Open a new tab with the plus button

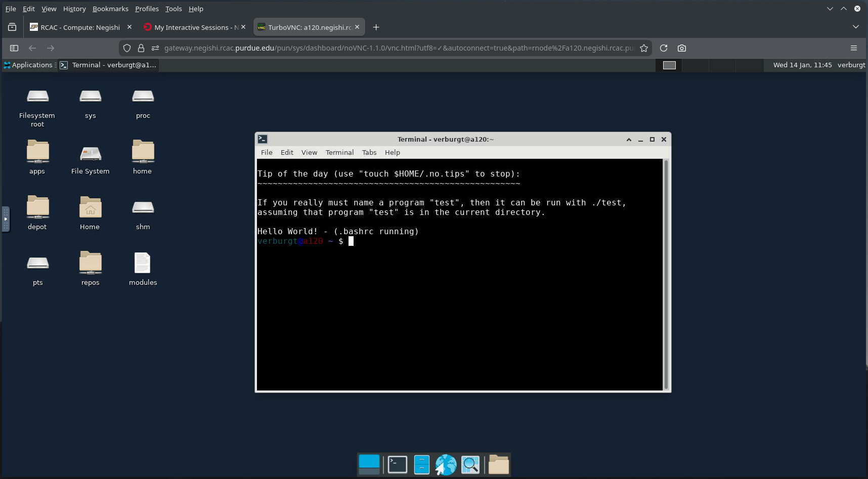click(x=376, y=27)
